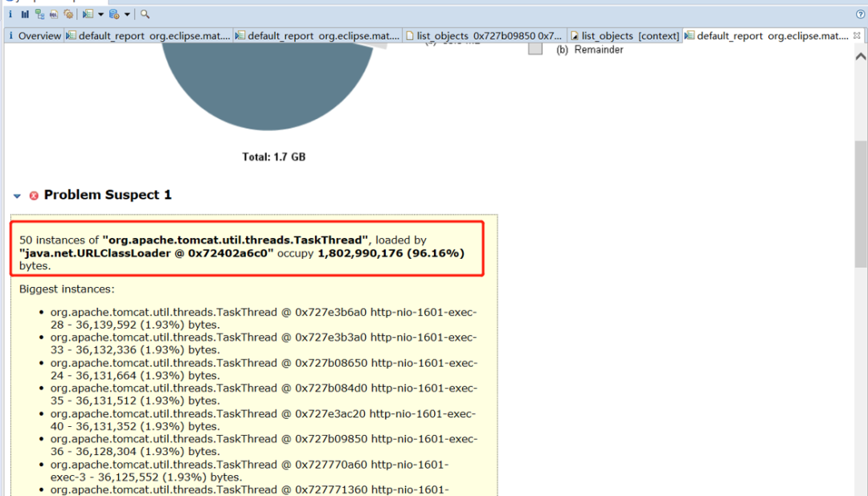
Task: Select the TaskThread @ 0x727e3ac20 entry
Action: [263, 420]
